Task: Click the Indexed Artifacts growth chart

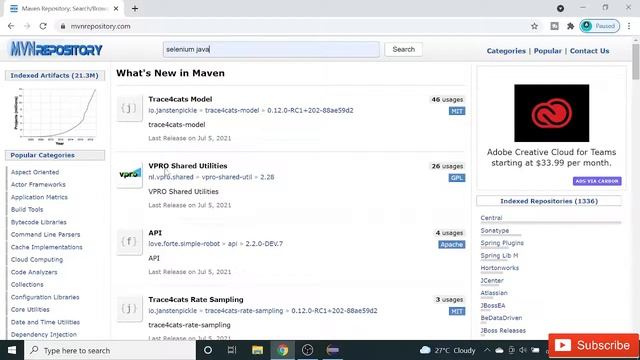Action: coord(55,116)
